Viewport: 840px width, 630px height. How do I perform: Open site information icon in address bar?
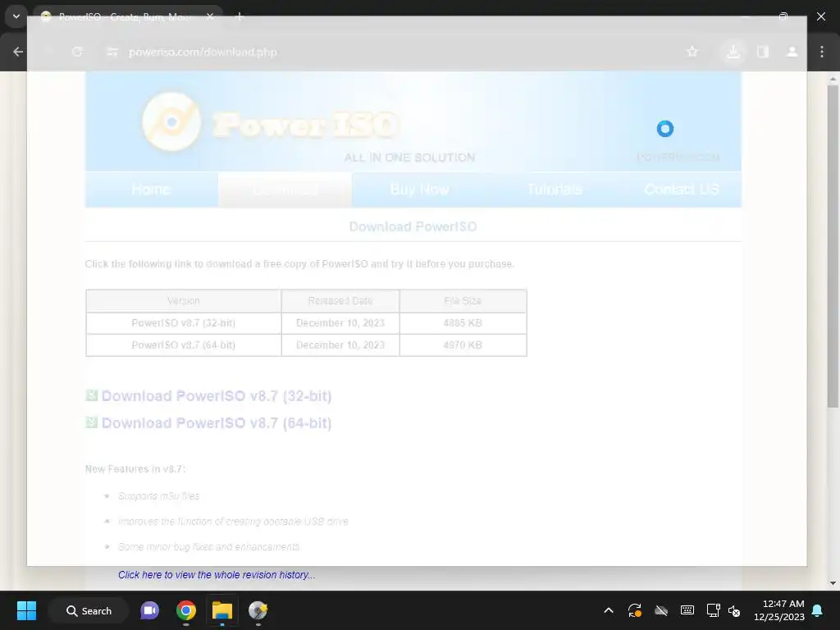click(112, 52)
